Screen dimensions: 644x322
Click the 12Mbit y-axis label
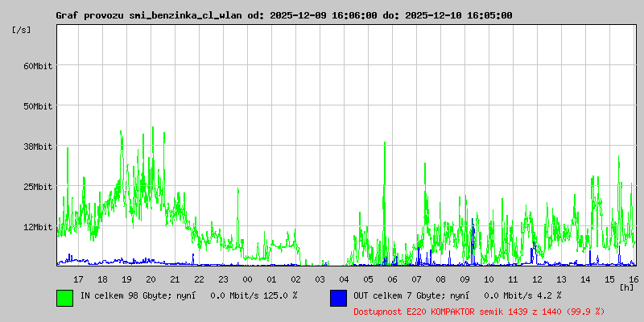(x=38, y=227)
